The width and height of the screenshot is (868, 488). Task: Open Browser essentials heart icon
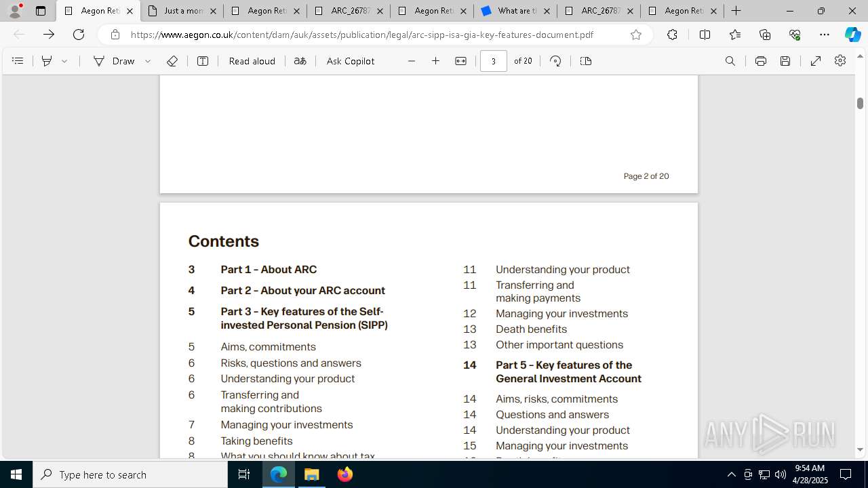[x=795, y=35]
